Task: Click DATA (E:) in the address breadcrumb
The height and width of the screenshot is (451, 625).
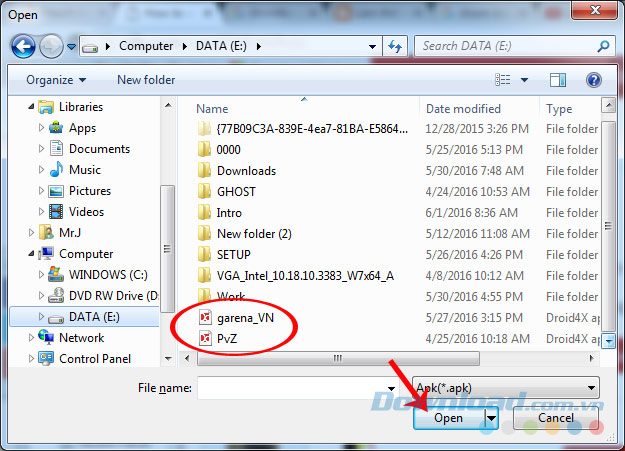Action: click(221, 46)
